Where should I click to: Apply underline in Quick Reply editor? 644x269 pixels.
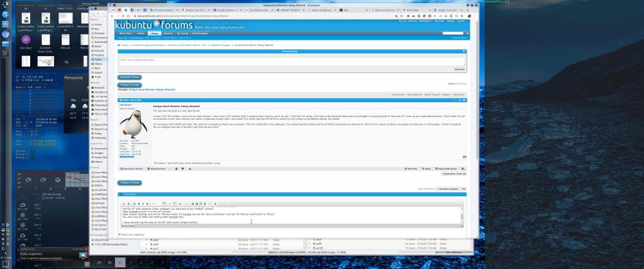tap(147, 203)
